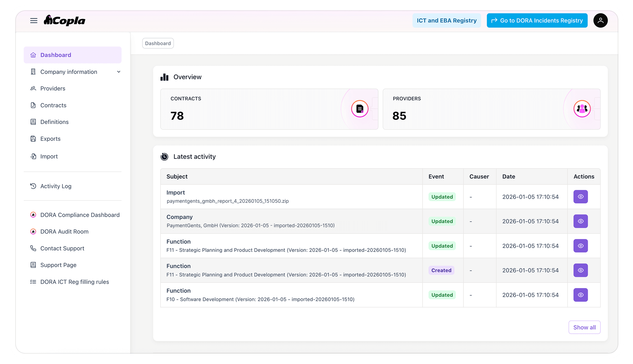Open the Contracts sidebar item
633x364 pixels.
53,105
